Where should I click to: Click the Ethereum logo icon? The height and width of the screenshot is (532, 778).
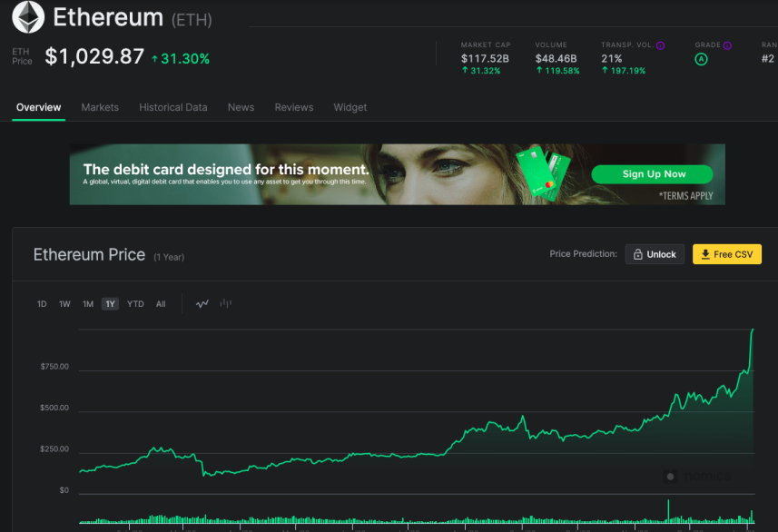(x=28, y=17)
